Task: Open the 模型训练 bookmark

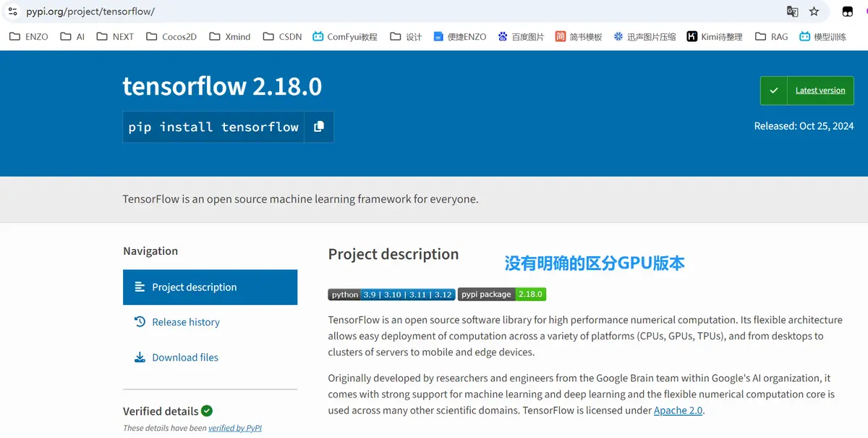Action: click(x=823, y=36)
